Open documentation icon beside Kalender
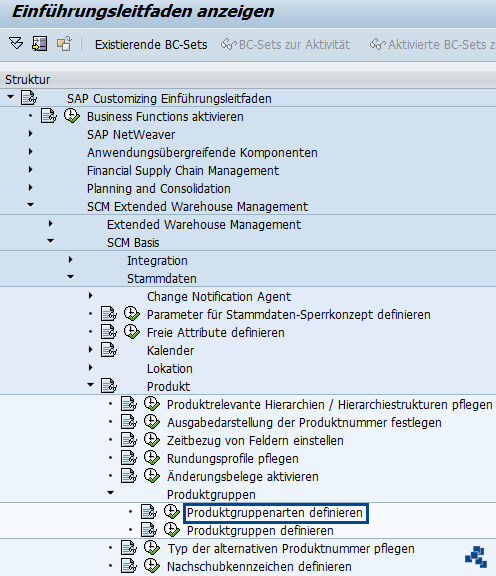496x576 pixels. tap(109, 350)
